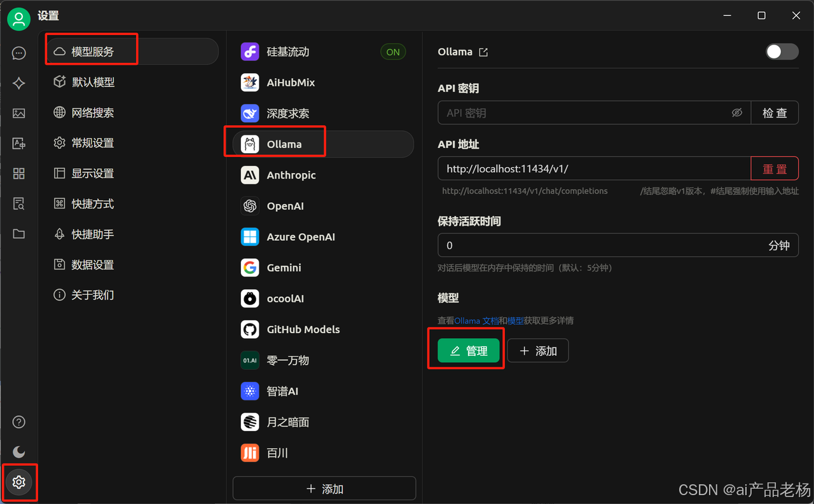Select the 月之暗面 provider

pyautogui.click(x=323, y=421)
